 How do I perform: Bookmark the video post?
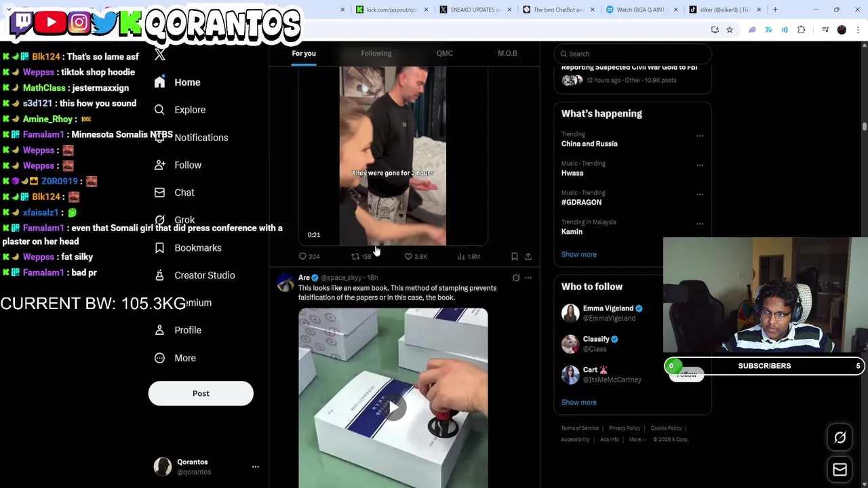[515, 256]
